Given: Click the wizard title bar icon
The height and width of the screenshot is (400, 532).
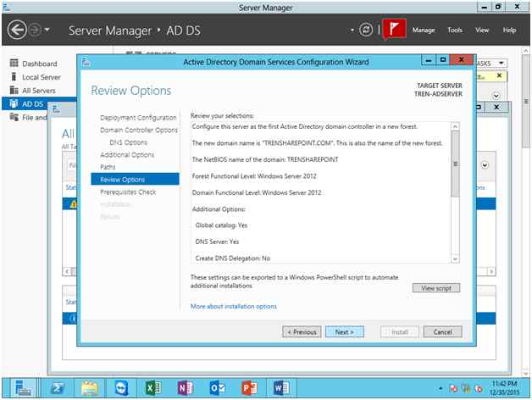Looking at the screenshot, I should [86, 62].
